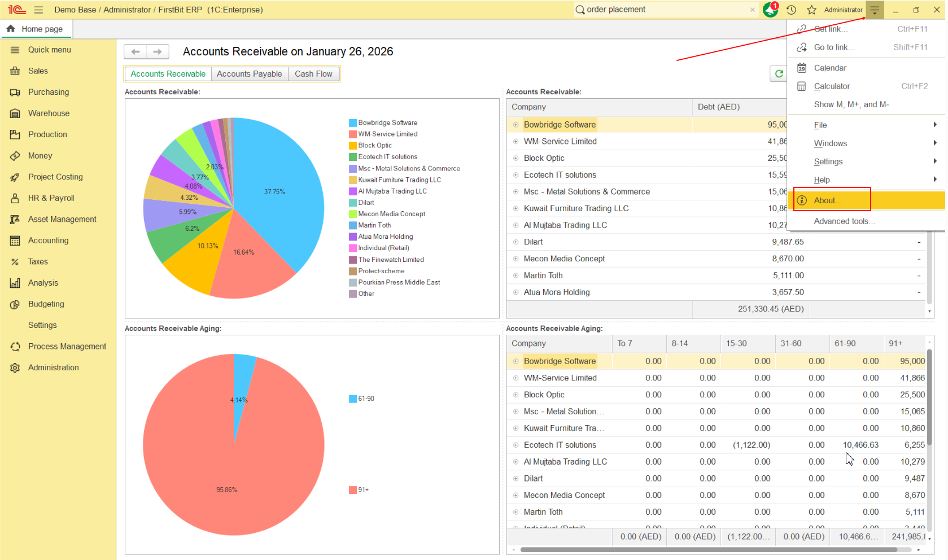Open the hamburger sections menu icon

pyautogui.click(x=38, y=10)
